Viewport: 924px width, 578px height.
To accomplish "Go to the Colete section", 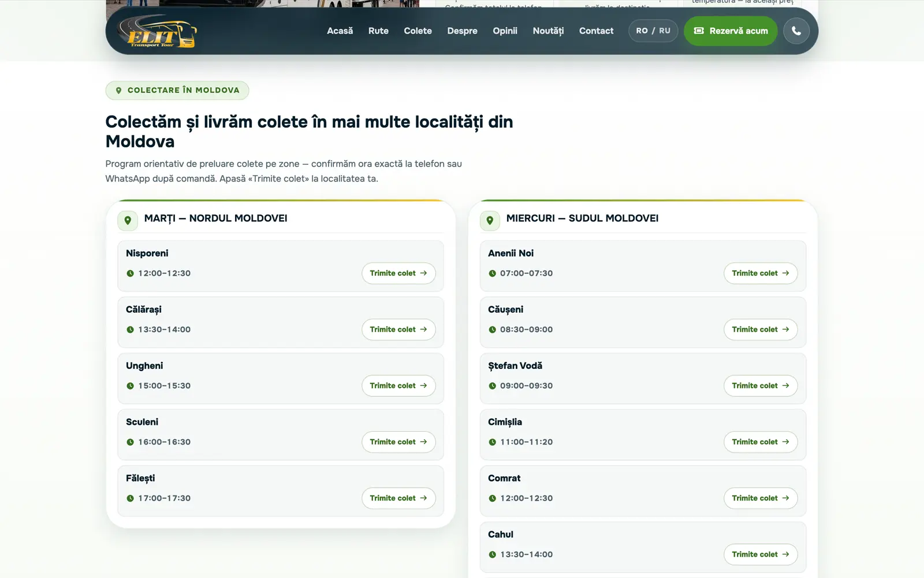I will 418,31.
